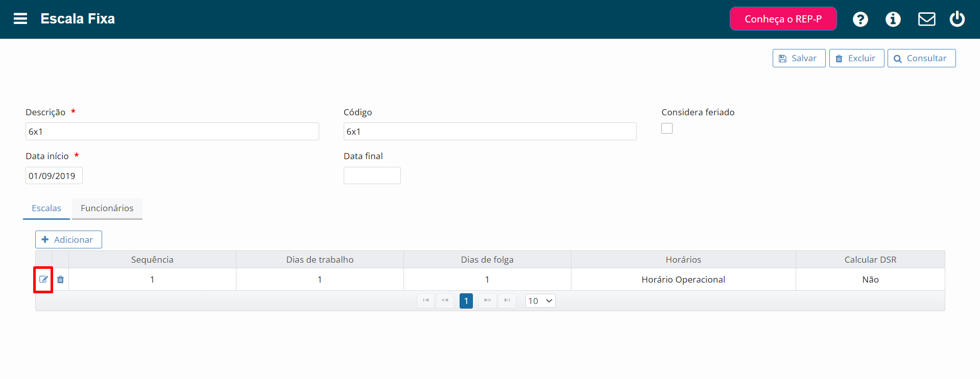The image size is (980, 379).
Task: Click the Escala Fixa page title
Action: 78,19
